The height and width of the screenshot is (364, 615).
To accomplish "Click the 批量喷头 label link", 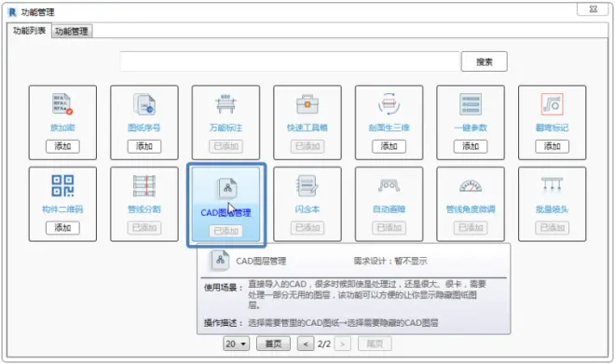I will point(553,209).
